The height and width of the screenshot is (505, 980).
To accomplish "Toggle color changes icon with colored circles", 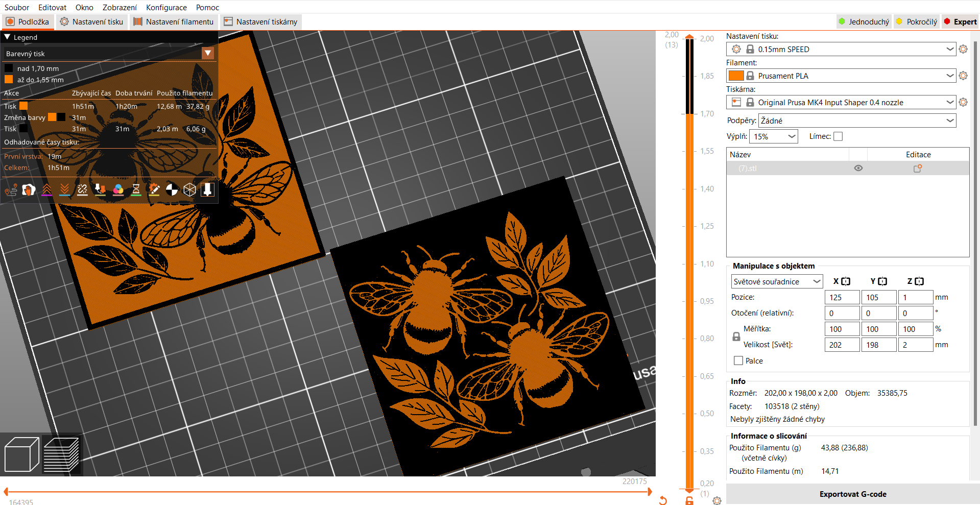I will 118,190.
